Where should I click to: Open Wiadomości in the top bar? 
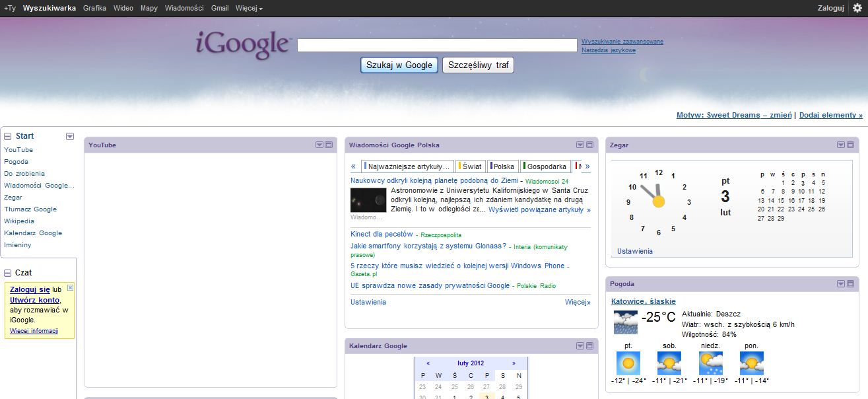coord(185,8)
